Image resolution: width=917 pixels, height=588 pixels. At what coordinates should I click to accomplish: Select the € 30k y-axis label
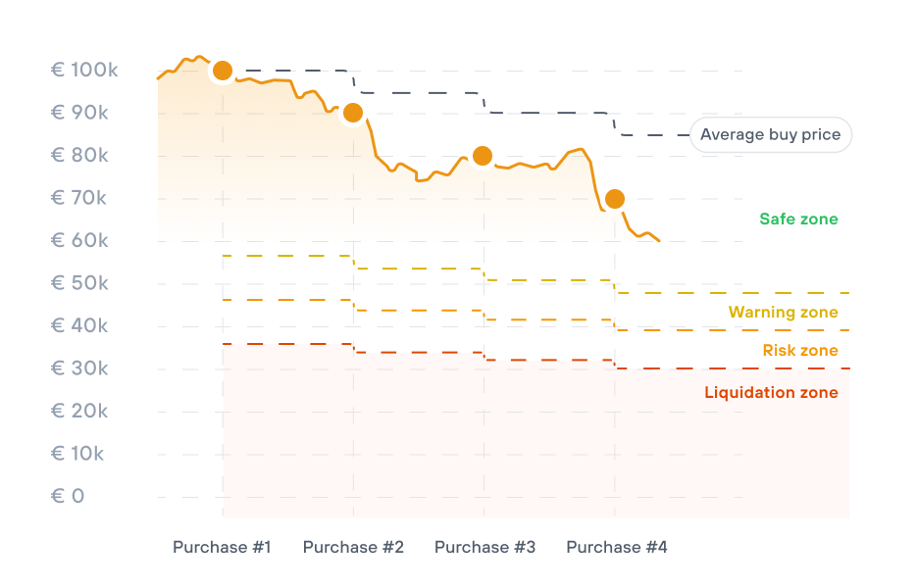coord(79,368)
